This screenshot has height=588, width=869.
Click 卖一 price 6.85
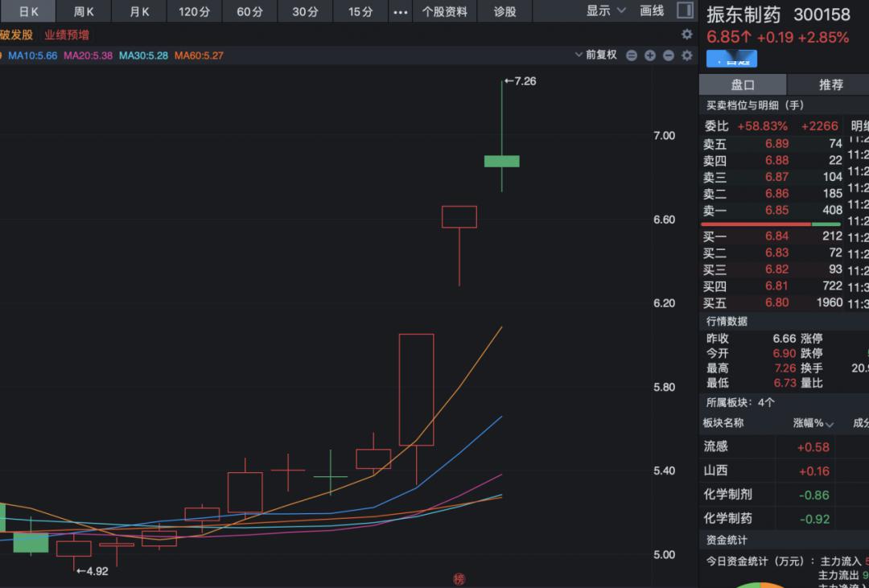tap(777, 211)
